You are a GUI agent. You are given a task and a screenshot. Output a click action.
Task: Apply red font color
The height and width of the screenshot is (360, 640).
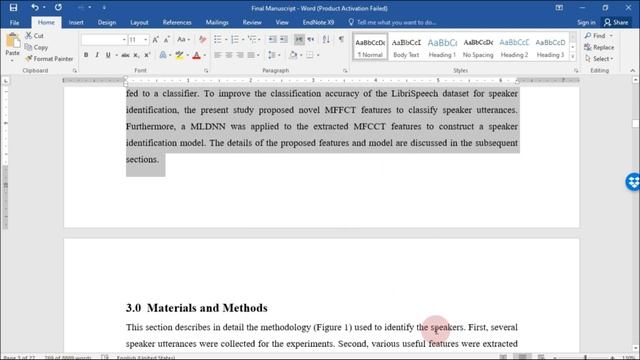coord(196,55)
